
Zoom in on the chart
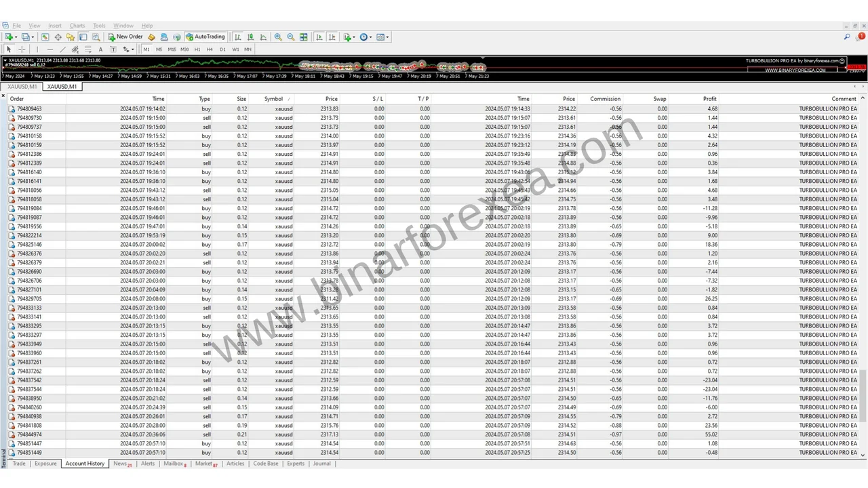point(278,37)
